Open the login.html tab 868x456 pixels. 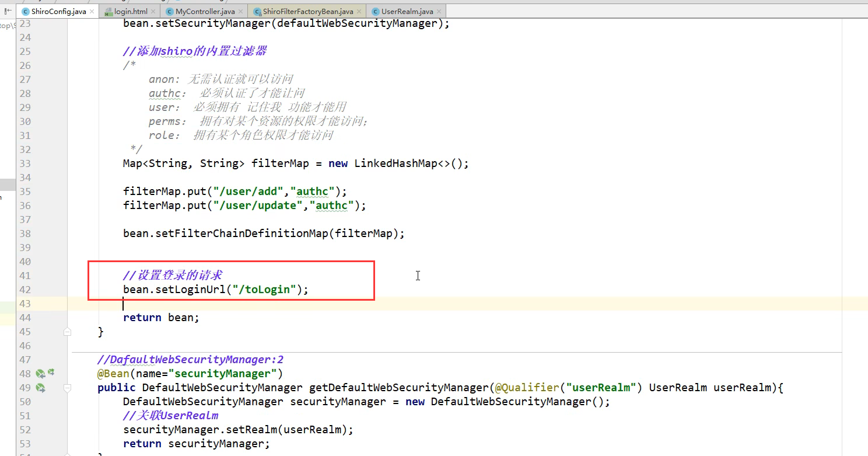[131, 11]
